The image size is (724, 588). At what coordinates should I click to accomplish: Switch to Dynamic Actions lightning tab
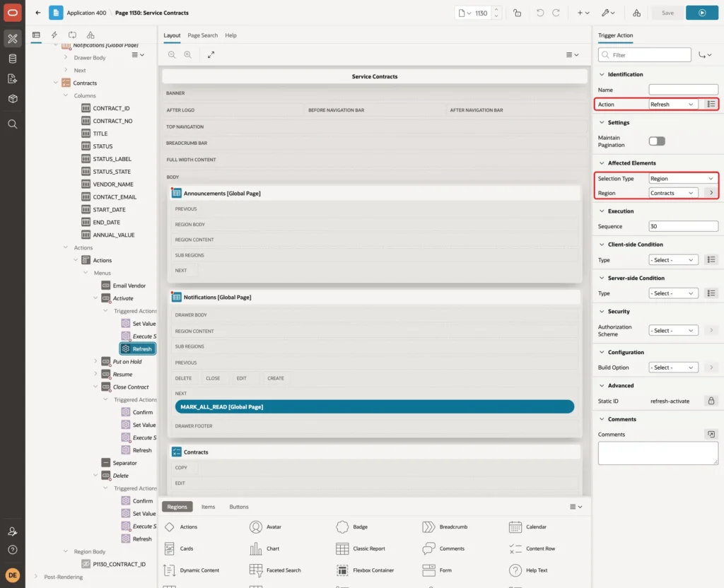click(x=54, y=35)
